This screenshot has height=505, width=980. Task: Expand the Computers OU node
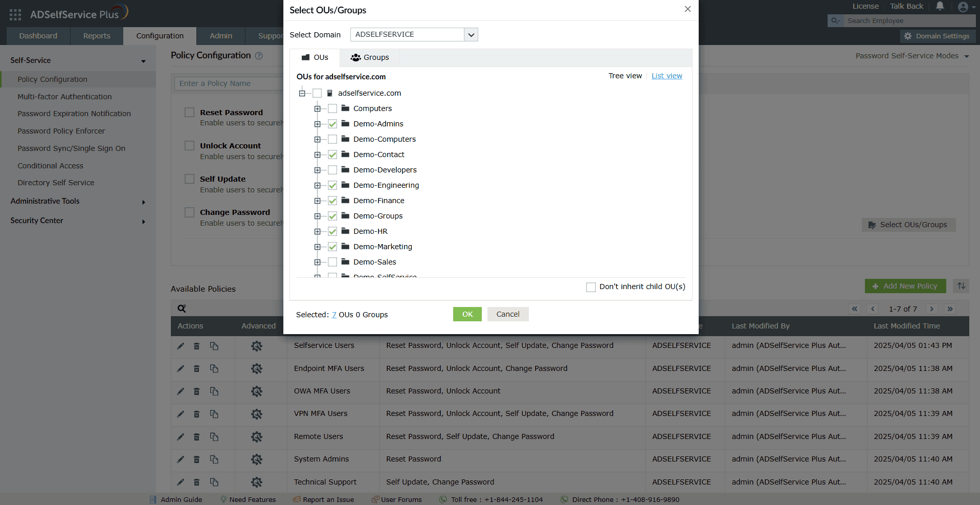coord(318,108)
